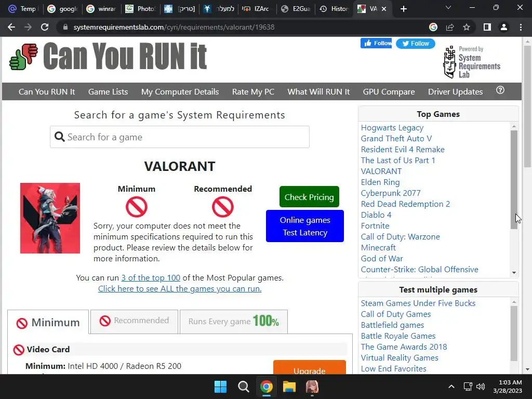Click the Test multiple games scrollbar thumb

click(x=514, y=334)
